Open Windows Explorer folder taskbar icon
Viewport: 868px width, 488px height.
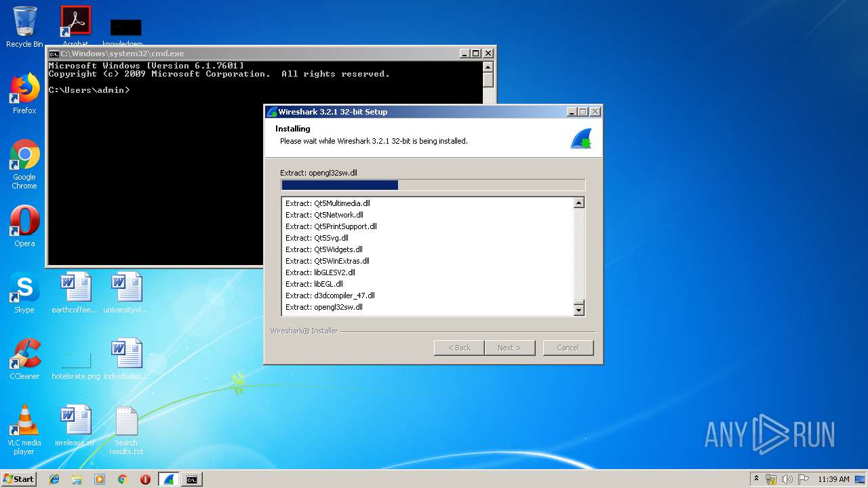click(77, 479)
